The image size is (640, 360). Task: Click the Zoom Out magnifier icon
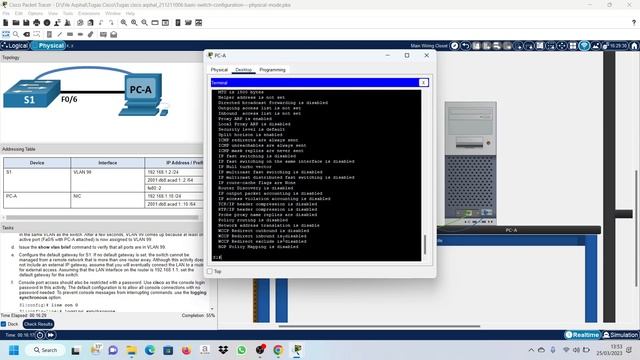(144, 23)
